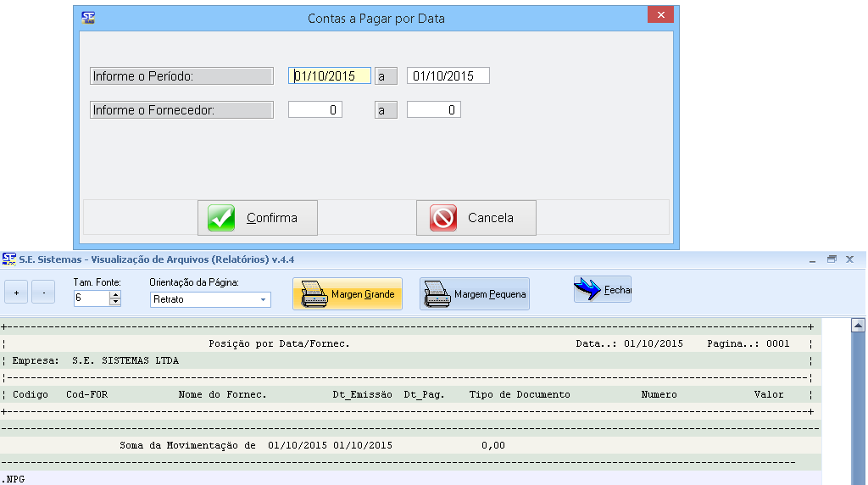Print with Margen Grande printer button
Viewport: 868px width, 485px height.
click(348, 294)
